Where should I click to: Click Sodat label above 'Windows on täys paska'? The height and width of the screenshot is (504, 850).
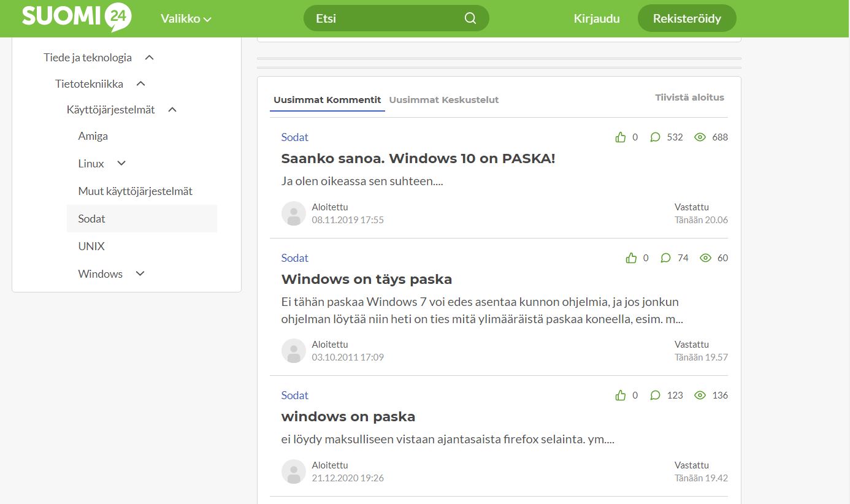click(295, 258)
